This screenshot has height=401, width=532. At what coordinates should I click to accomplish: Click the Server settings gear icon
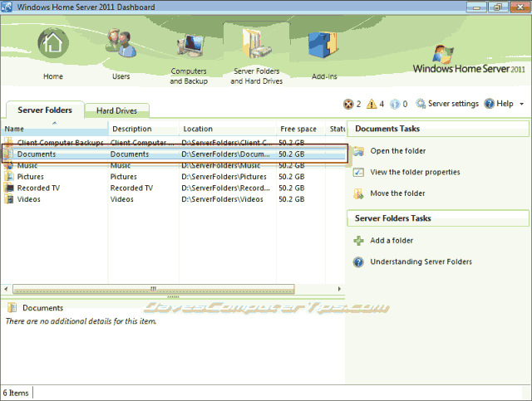click(x=421, y=104)
